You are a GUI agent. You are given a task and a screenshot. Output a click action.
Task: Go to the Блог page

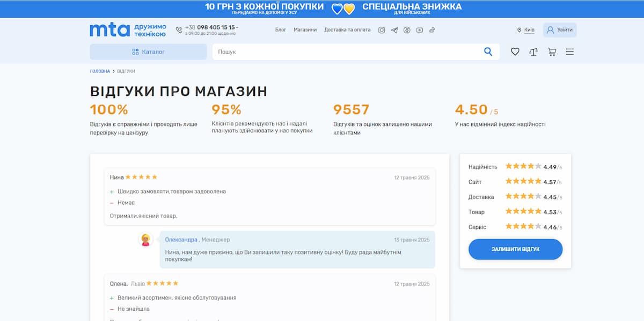pyautogui.click(x=281, y=30)
